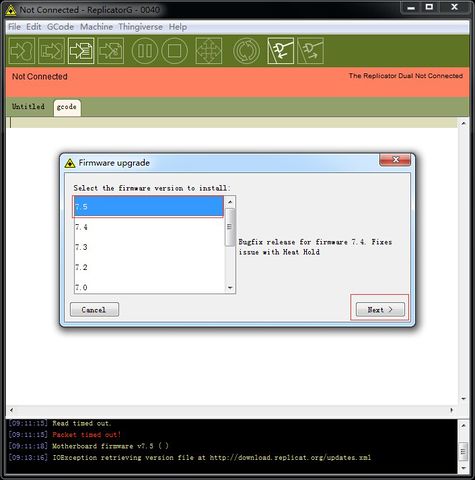Switch to the Untitled tab
The width and height of the screenshot is (475, 480).
[28, 107]
